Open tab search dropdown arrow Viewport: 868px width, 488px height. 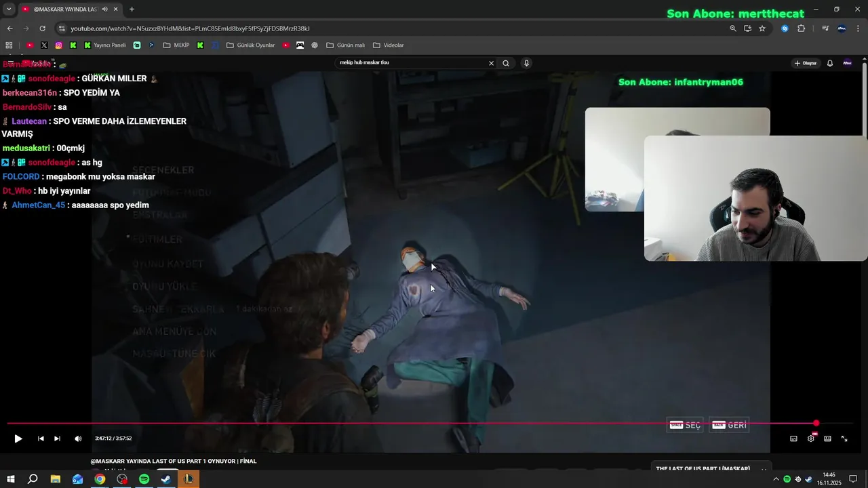click(9, 9)
